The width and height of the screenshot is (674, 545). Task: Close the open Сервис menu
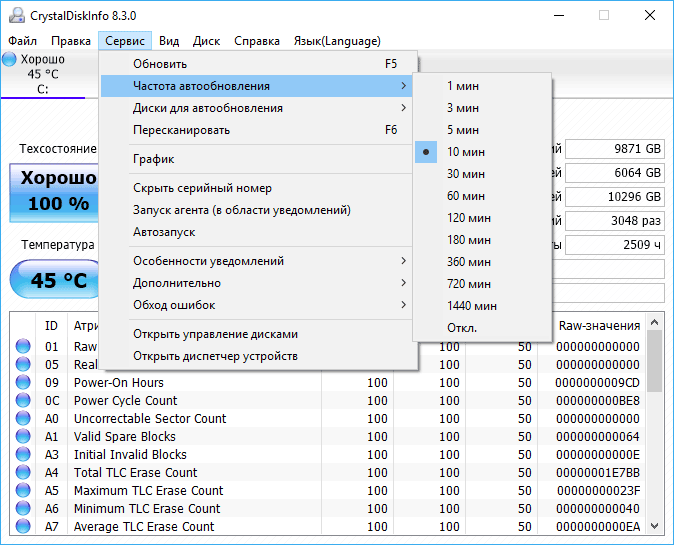[125, 41]
